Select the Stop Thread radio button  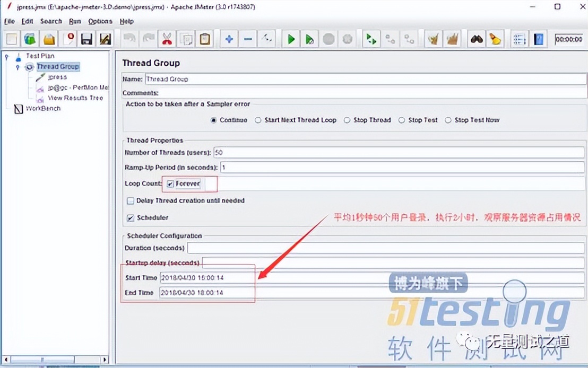348,120
